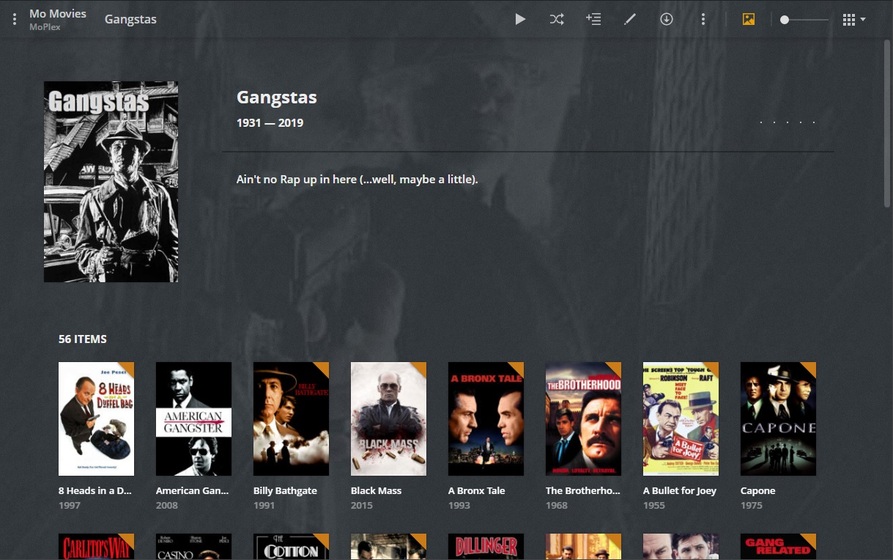Open the A Bronx Tale poster
893x560 pixels.
[x=486, y=419]
